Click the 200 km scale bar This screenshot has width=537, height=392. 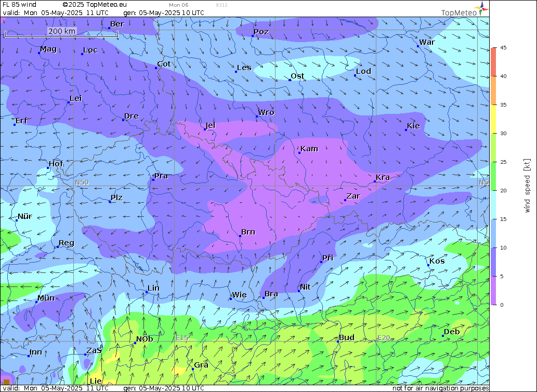coord(62,33)
